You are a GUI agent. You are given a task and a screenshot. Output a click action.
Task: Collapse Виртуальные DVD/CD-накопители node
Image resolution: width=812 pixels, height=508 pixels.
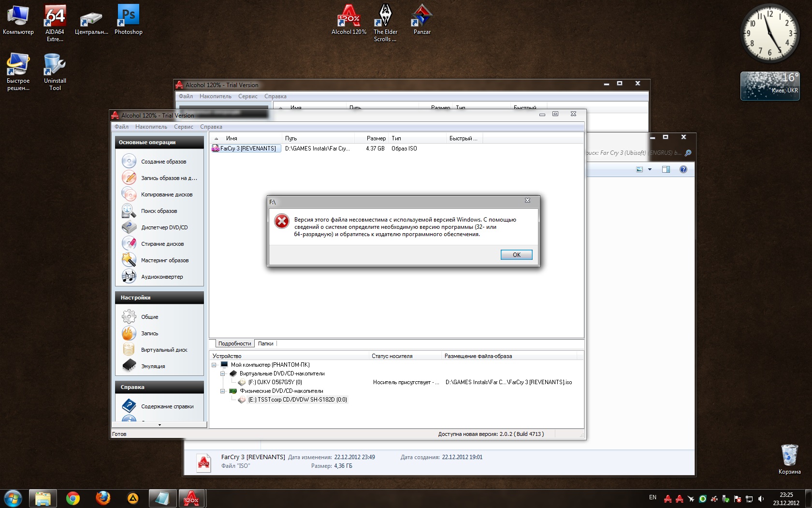tap(223, 374)
